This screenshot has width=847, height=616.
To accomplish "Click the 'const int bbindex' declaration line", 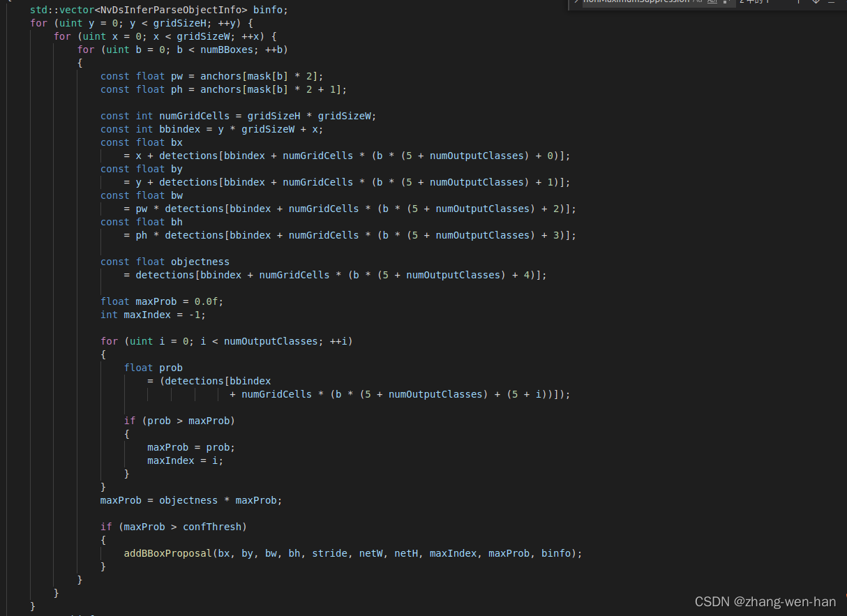I will (x=212, y=129).
